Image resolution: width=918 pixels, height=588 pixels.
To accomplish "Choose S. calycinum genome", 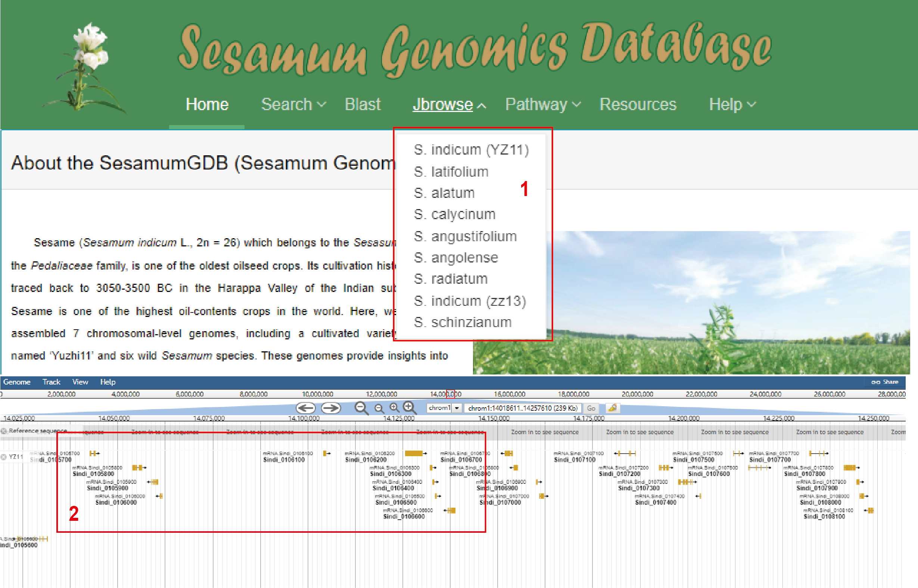I will tap(455, 214).
